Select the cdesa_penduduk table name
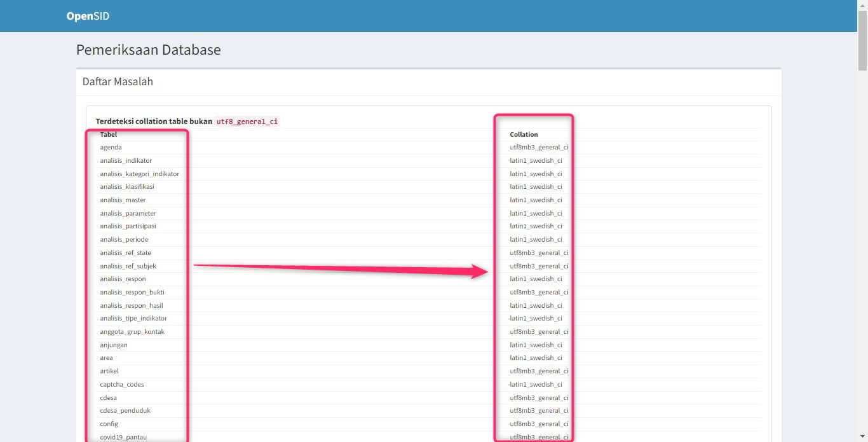This screenshot has height=442, width=868. [x=125, y=410]
